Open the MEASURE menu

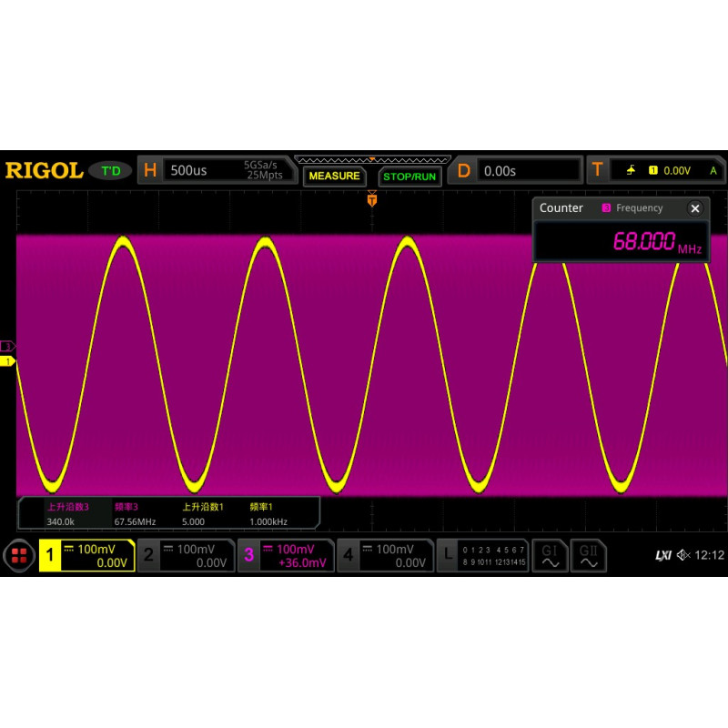point(333,176)
